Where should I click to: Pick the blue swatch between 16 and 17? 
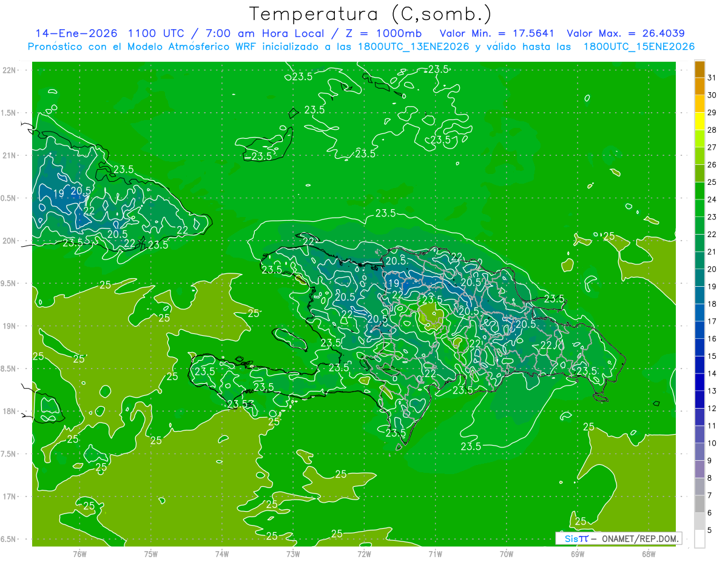699,330
